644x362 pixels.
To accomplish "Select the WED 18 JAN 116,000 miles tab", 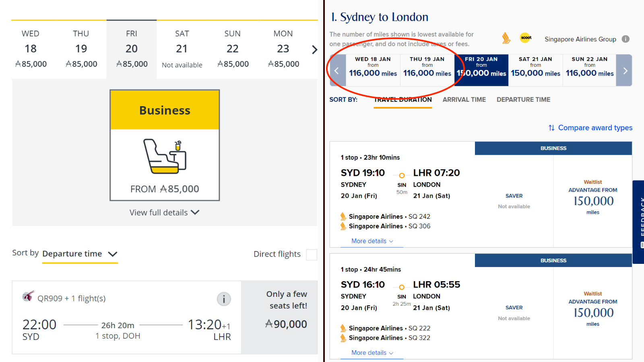I will pyautogui.click(x=373, y=67).
